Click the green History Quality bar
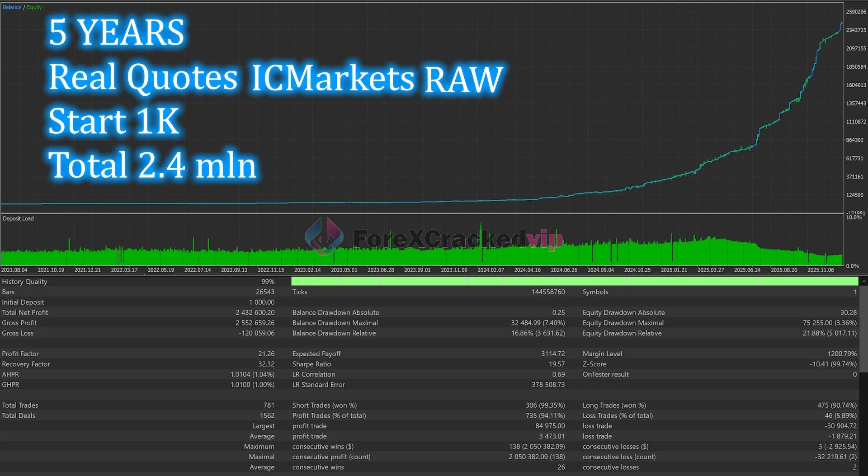 click(574, 282)
